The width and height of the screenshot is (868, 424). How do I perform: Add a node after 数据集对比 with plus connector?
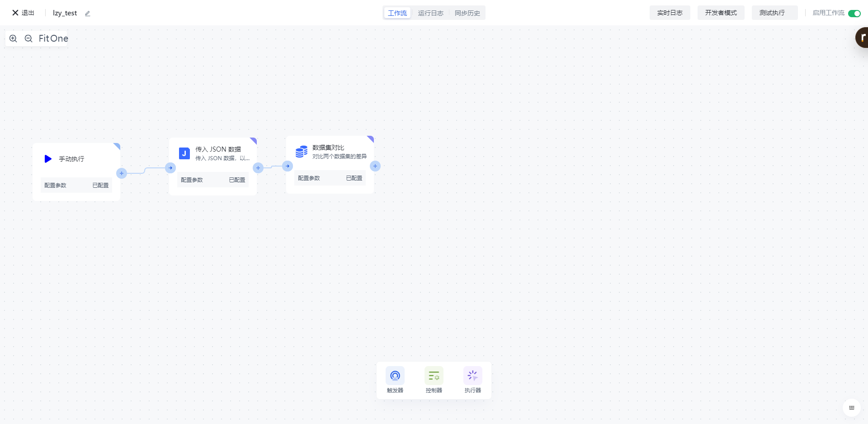[375, 166]
